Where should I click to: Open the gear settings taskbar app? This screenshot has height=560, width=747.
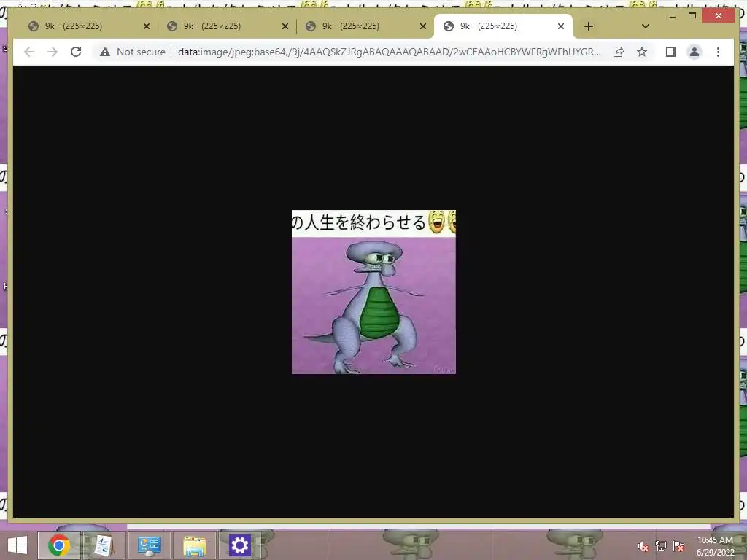(239, 545)
